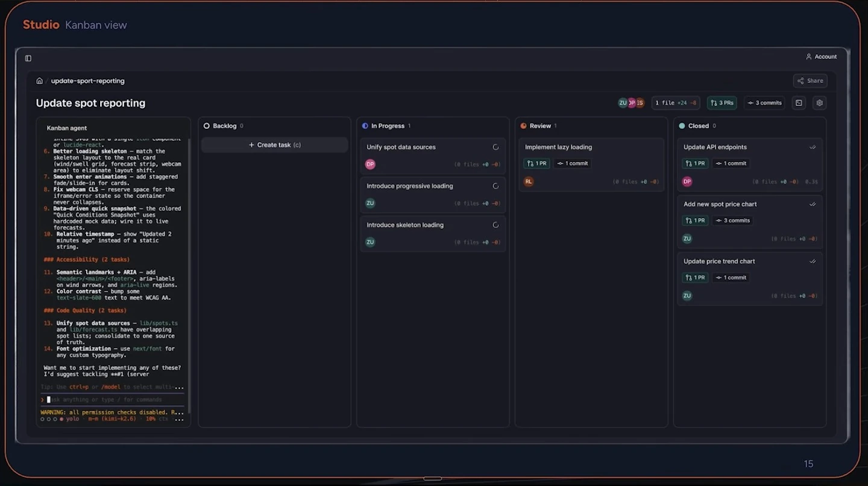Click the Backlog column status circle
This screenshot has height=486, width=868.
tap(207, 126)
